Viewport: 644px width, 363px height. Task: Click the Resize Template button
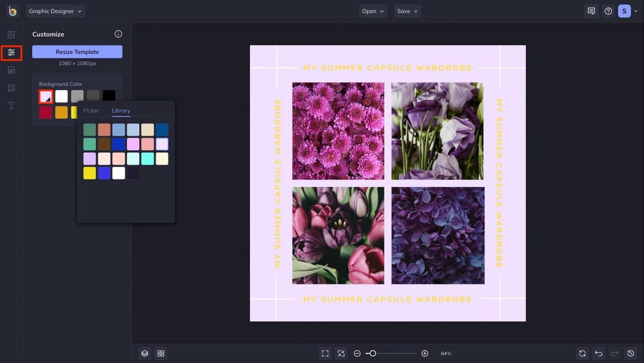coord(77,52)
